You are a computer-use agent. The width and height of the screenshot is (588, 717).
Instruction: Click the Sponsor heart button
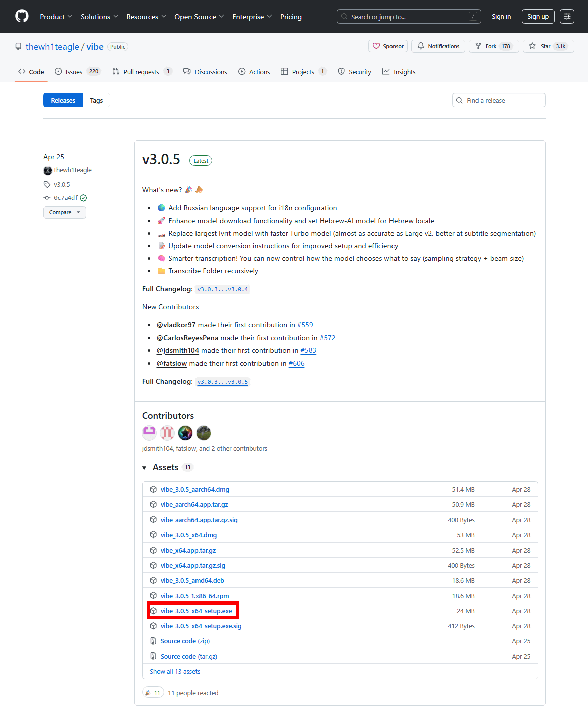click(x=388, y=46)
